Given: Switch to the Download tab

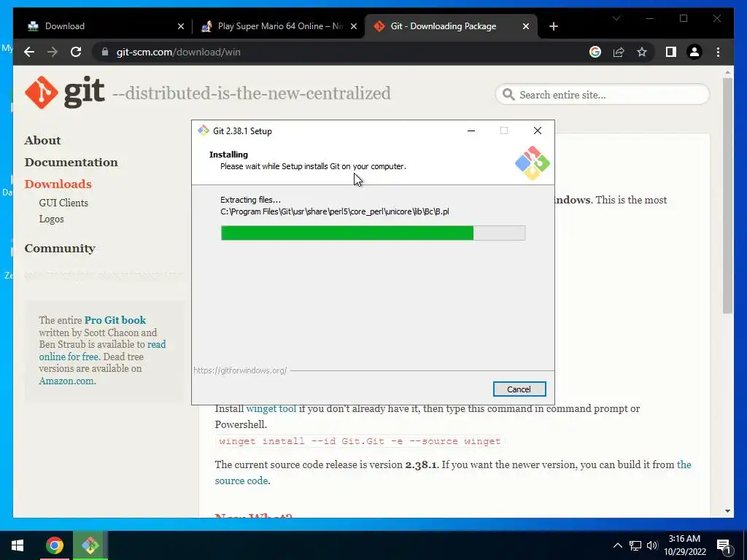Looking at the screenshot, I should click(101, 27).
